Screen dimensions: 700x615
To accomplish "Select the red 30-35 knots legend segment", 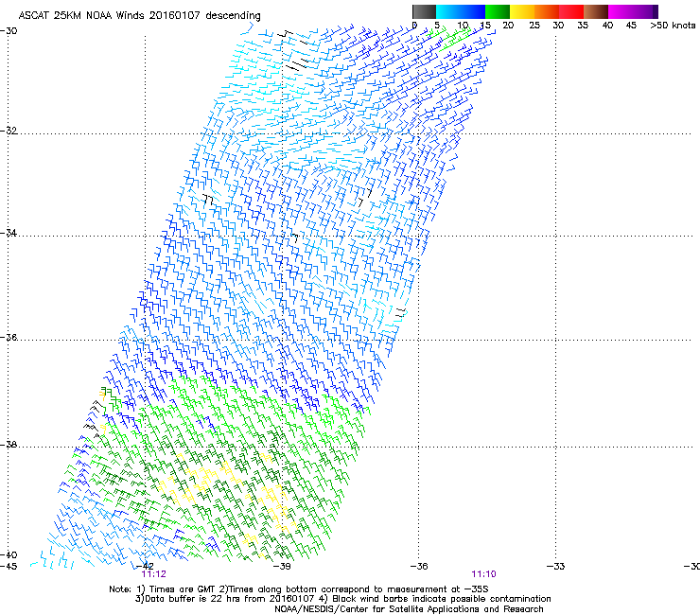I will (x=571, y=11).
